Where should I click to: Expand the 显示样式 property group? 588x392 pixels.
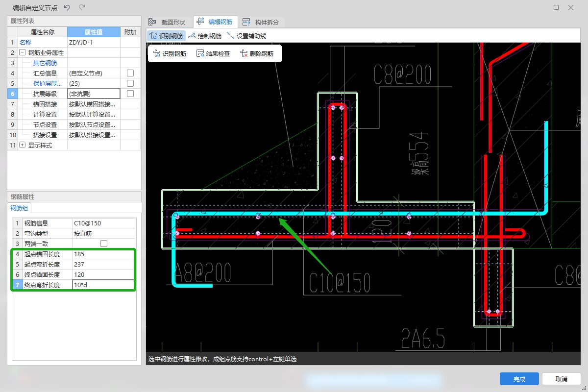(x=22, y=145)
